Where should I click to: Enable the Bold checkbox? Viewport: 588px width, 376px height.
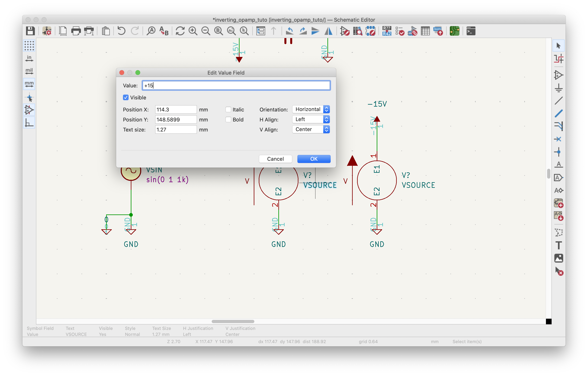click(228, 119)
